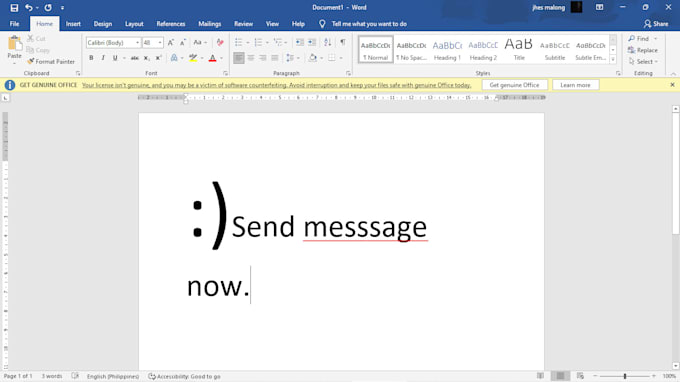This screenshot has height=382, width=680.
Task: Apply the Title style
Action: pos(519,50)
